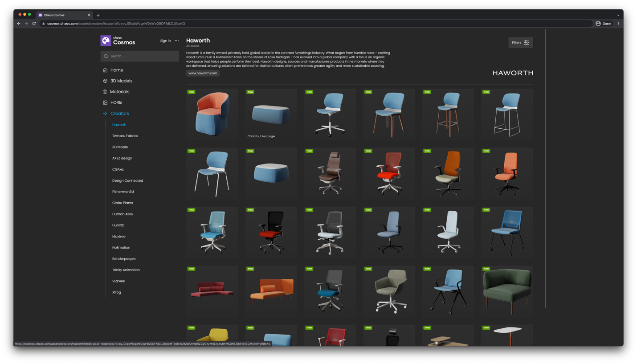This screenshot has width=637, height=364.
Task: Select Fisherman3d creator
Action: coord(123,192)
